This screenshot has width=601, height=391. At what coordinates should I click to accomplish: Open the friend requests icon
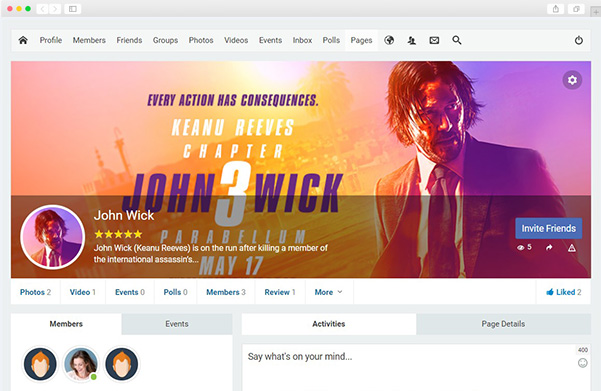point(412,40)
